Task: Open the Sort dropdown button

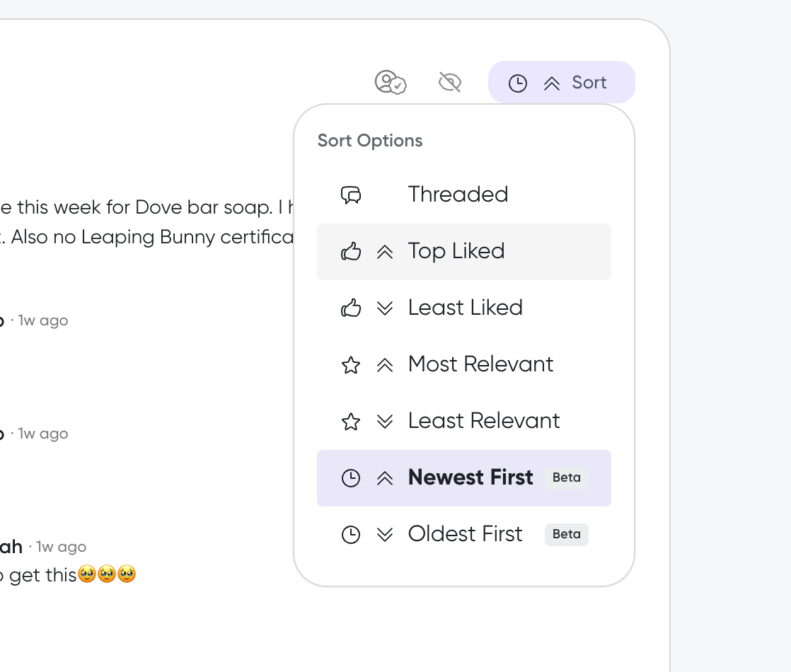Action: pyautogui.click(x=562, y=82)
